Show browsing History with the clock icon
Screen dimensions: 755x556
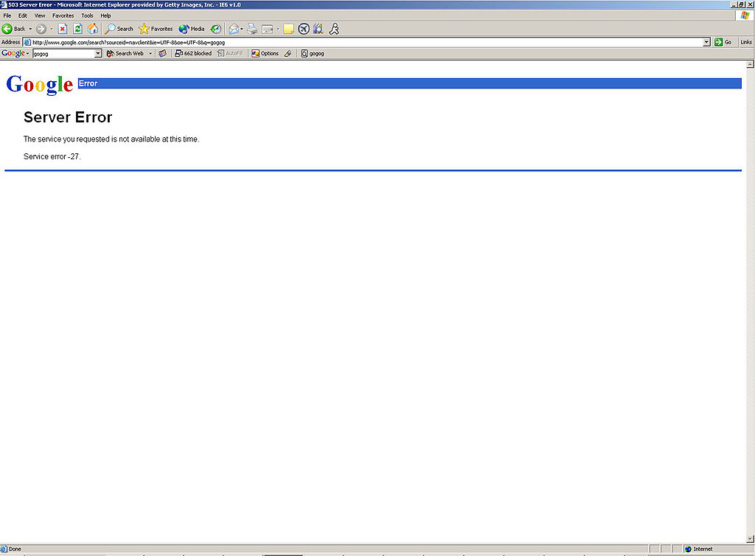216,29
